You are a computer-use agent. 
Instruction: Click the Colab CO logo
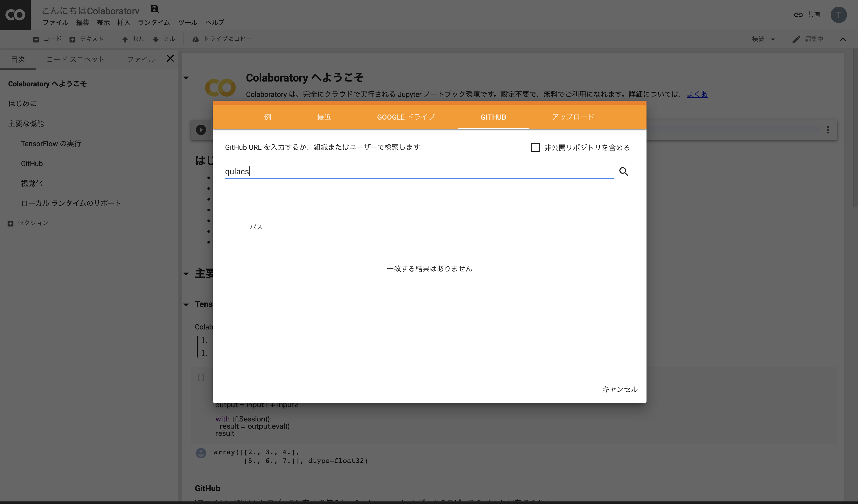pos(15,15)
